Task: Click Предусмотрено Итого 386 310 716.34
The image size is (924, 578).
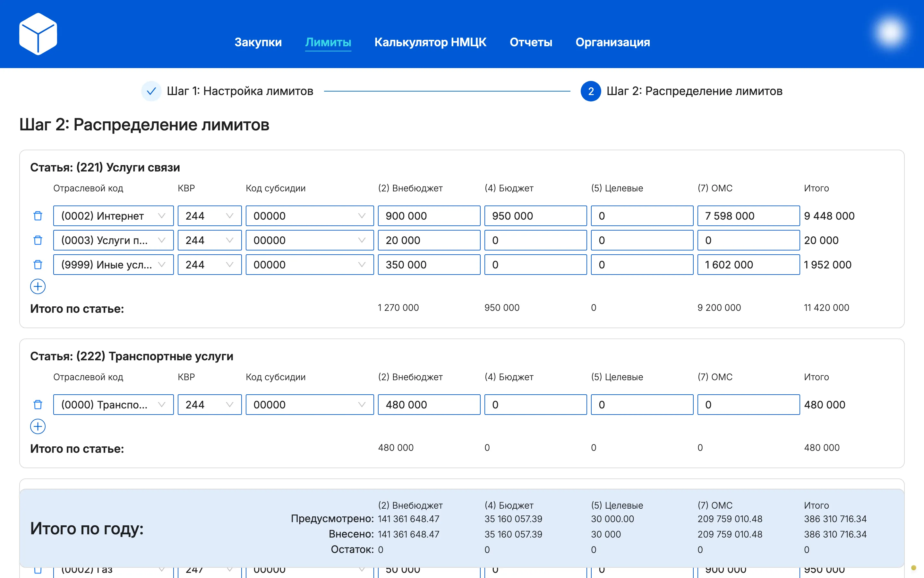Action: pyautogui.click(x=835, y=519)
